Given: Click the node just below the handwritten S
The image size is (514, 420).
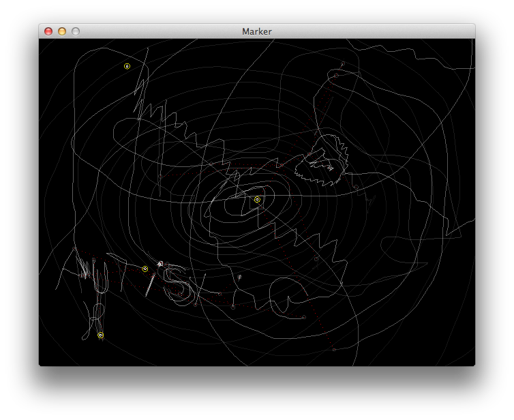Looking at the screenshot, I should click(x=195, y=305).
